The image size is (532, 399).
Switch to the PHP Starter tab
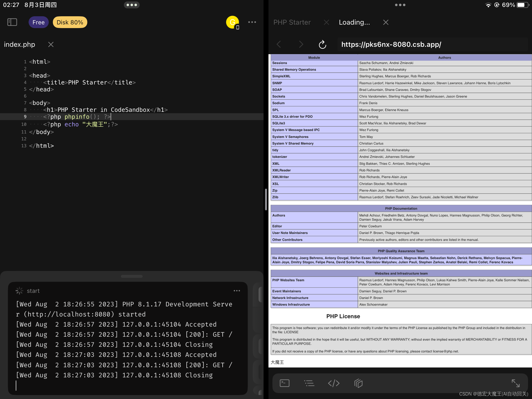tap(292, 22)
